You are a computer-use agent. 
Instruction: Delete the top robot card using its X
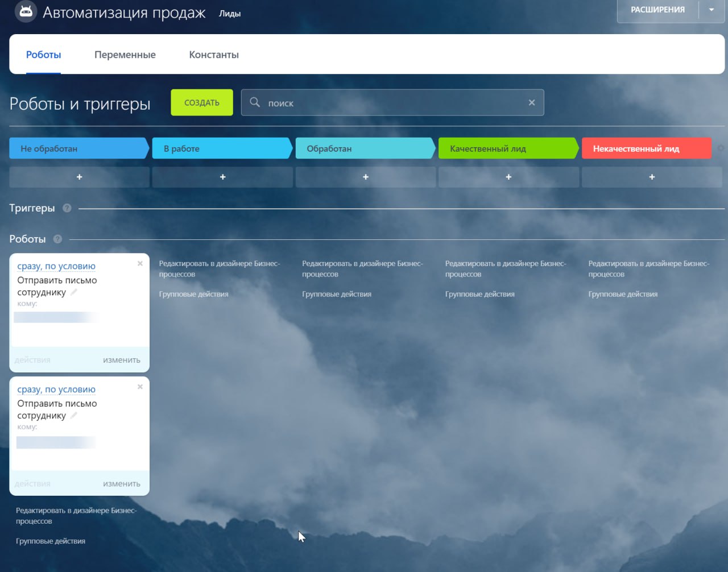(x=140, y=263)
